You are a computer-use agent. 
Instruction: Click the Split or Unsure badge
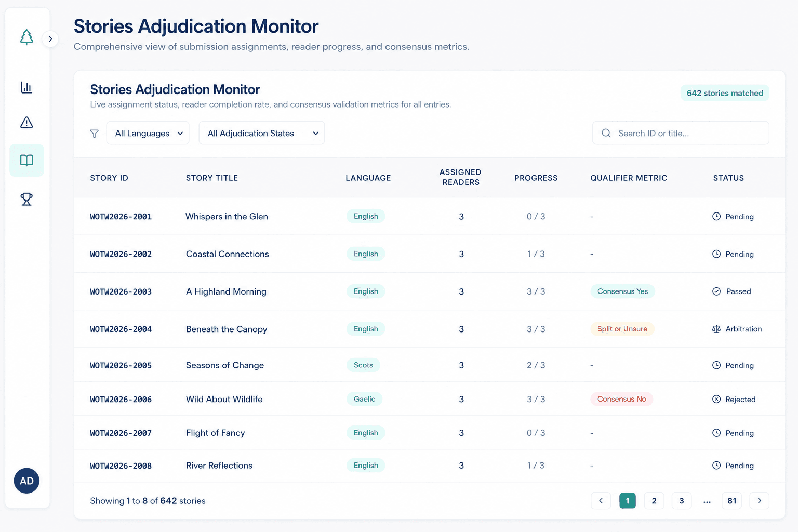(622, 329)
